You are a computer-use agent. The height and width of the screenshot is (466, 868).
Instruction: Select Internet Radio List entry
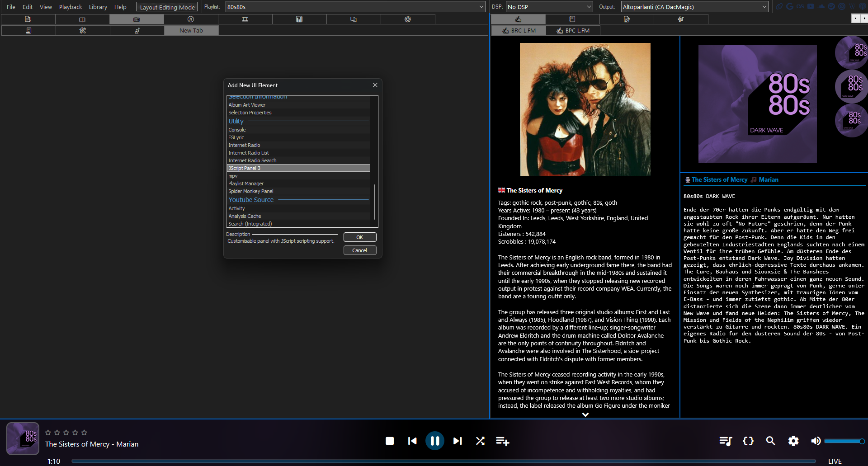pyautogui.click(x=298, y=153)
